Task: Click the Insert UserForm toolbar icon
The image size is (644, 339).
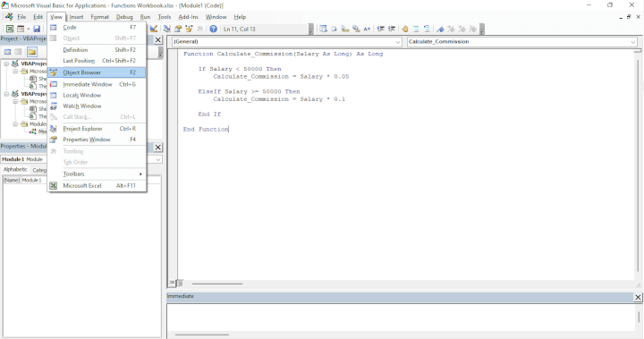Action: 20,29
